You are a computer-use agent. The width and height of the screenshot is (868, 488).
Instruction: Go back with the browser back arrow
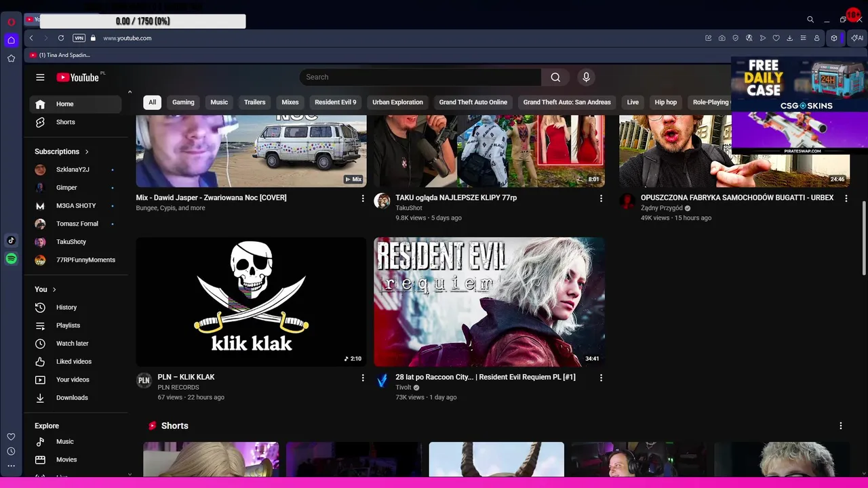click(x=31, y=38)
